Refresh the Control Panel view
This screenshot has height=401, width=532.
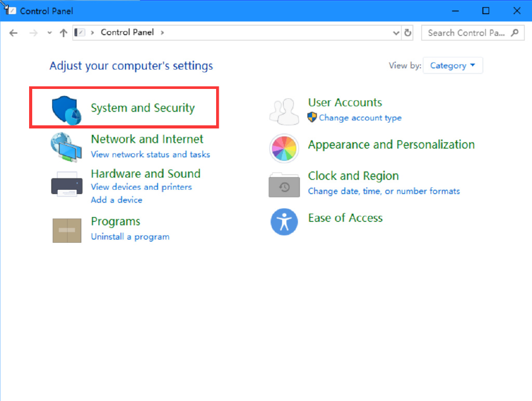click(x=408, y=33)
